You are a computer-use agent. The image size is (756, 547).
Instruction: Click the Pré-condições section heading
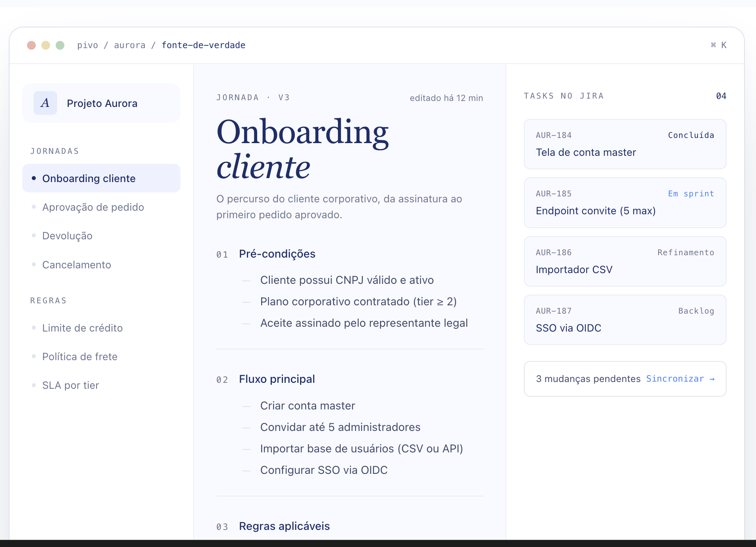coord(277,254)
